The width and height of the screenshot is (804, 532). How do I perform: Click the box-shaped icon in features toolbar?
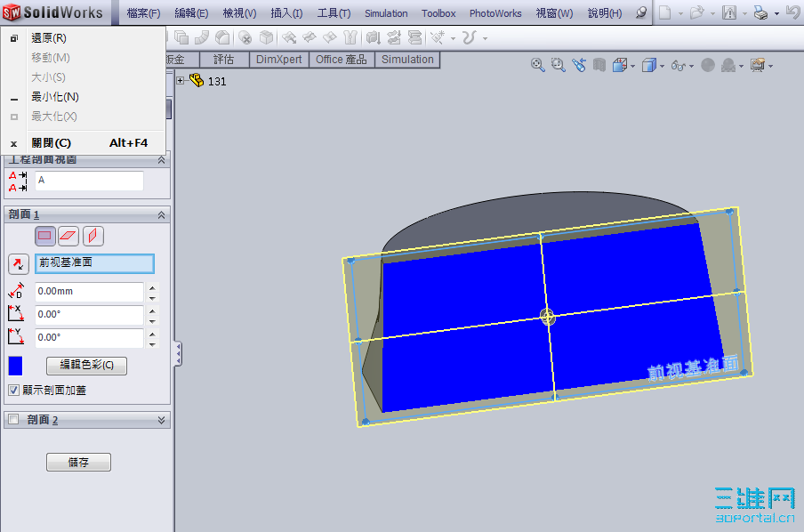coord(266,37)
